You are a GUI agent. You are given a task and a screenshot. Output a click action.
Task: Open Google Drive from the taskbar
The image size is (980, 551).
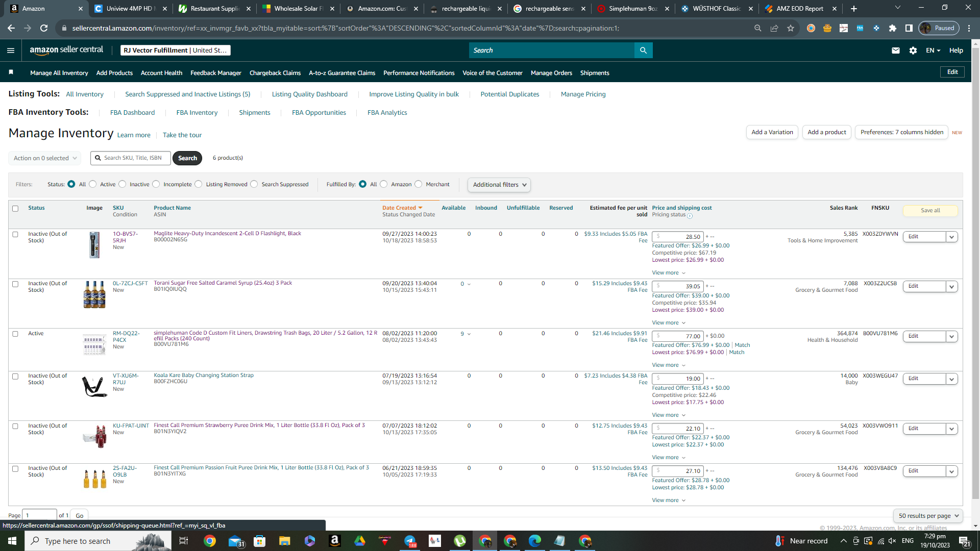click(x=360, y=541)
